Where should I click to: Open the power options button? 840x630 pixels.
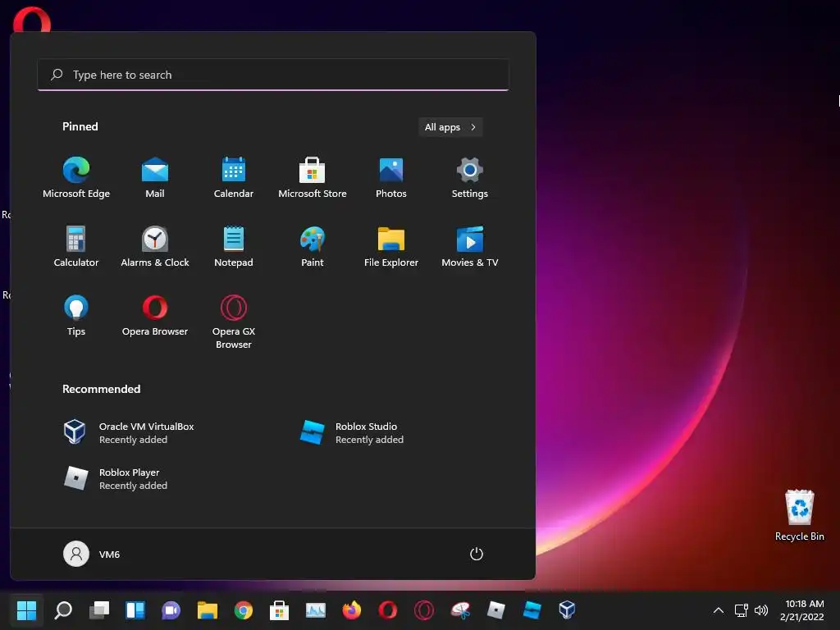click(x=477, y=554)
